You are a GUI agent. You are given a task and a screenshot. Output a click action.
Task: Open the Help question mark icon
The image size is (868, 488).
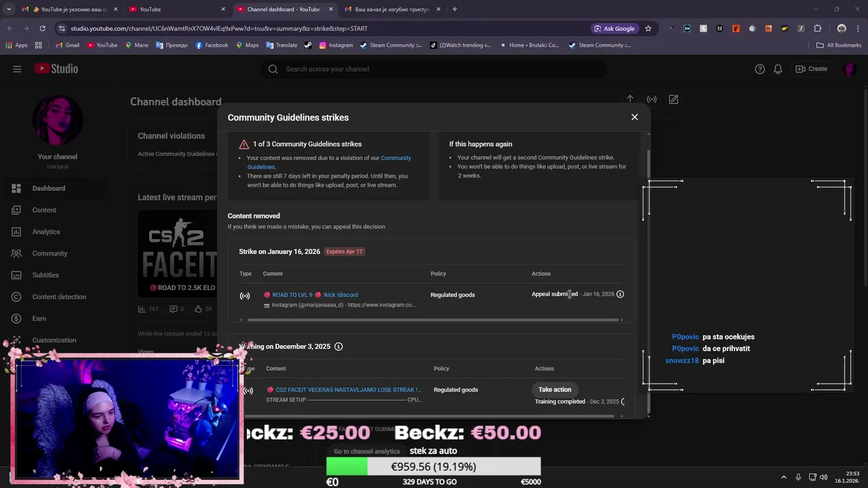tap(760, 69)
